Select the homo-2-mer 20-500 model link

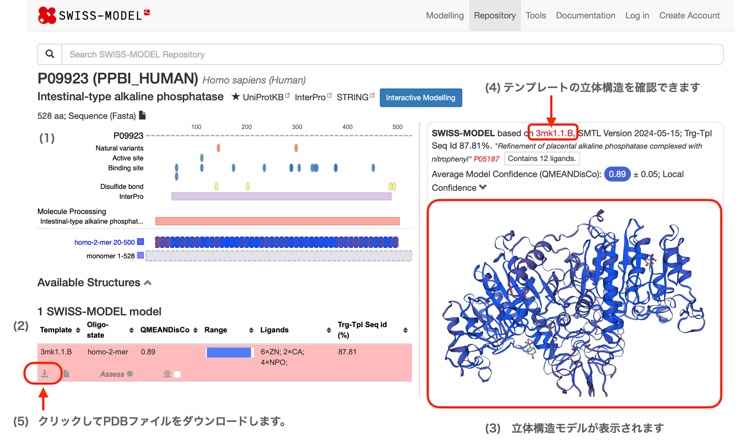coord(105,242)
